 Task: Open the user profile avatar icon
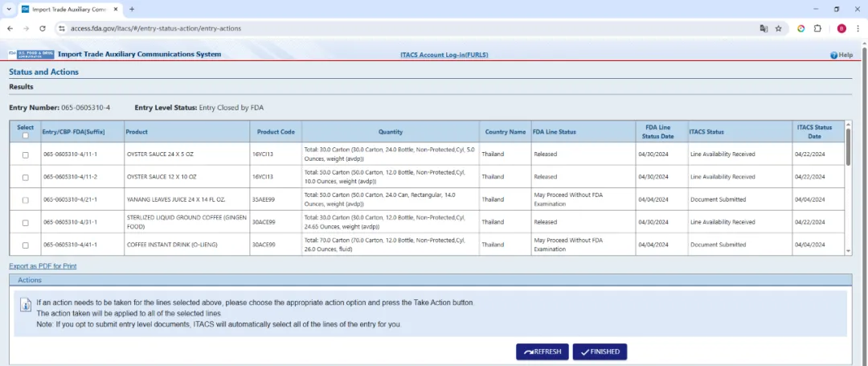pyautogui.click(x=841, y=28)
